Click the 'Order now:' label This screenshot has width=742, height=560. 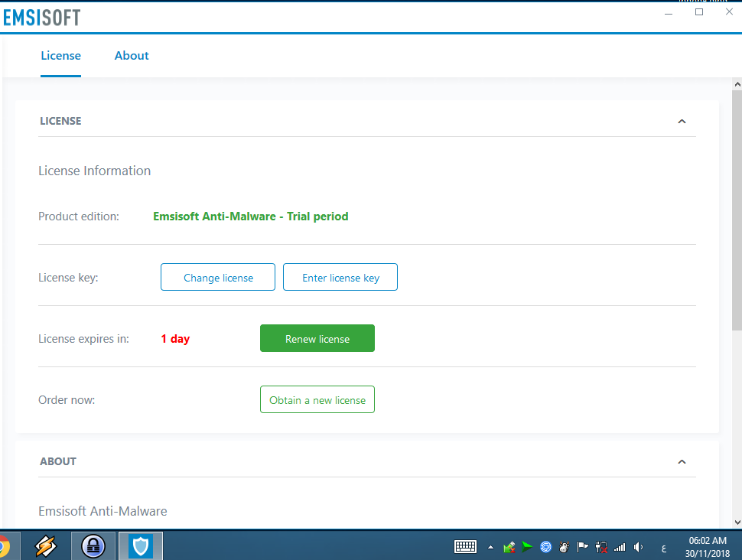(x=67, y=400)
